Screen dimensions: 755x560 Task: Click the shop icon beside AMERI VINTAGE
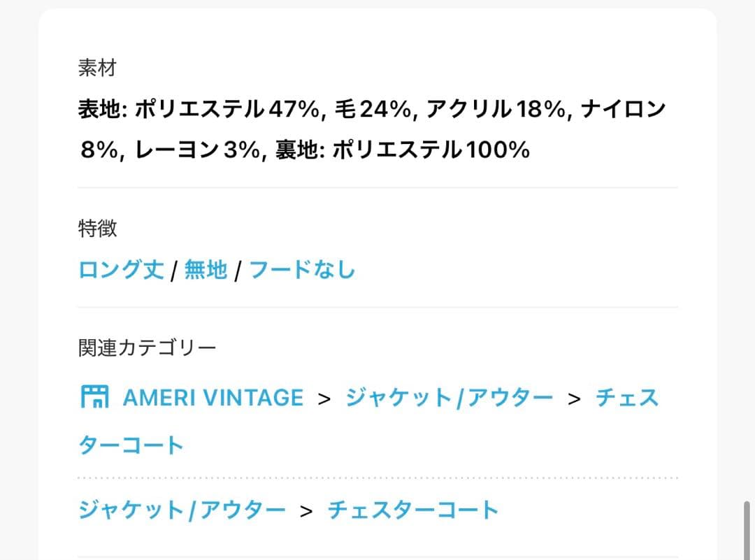point(94,397)
